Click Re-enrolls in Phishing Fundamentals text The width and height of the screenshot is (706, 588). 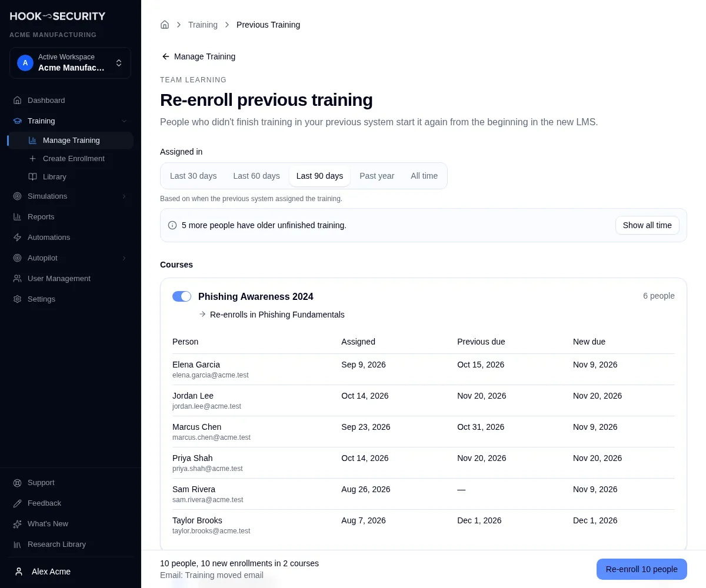pyautogui.click(x=277, y=315)
